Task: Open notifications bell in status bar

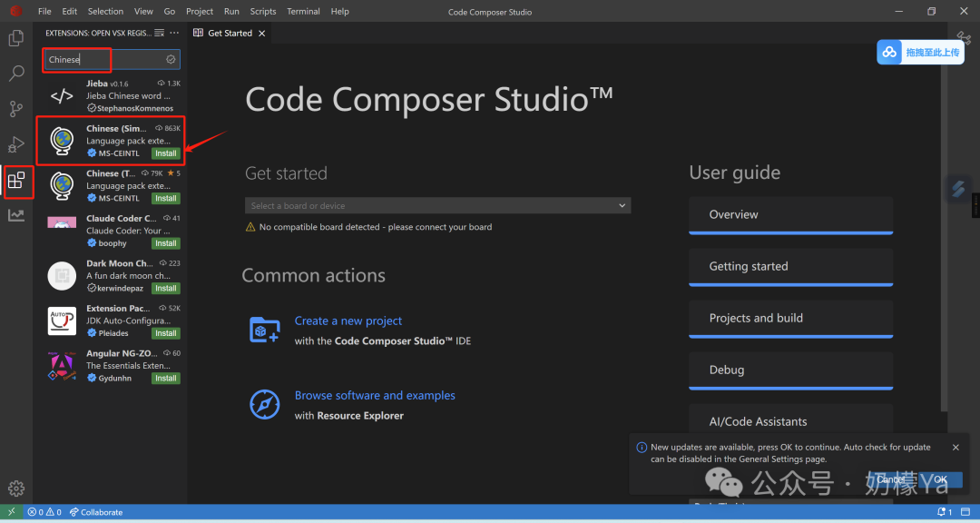Action: tap(945, 512)
